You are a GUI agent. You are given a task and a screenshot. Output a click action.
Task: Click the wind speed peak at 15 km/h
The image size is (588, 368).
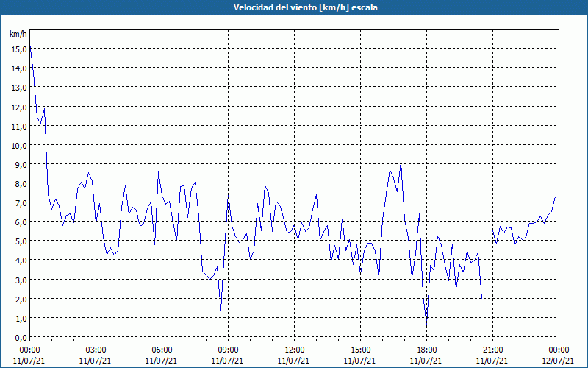[x=30, y=47]
